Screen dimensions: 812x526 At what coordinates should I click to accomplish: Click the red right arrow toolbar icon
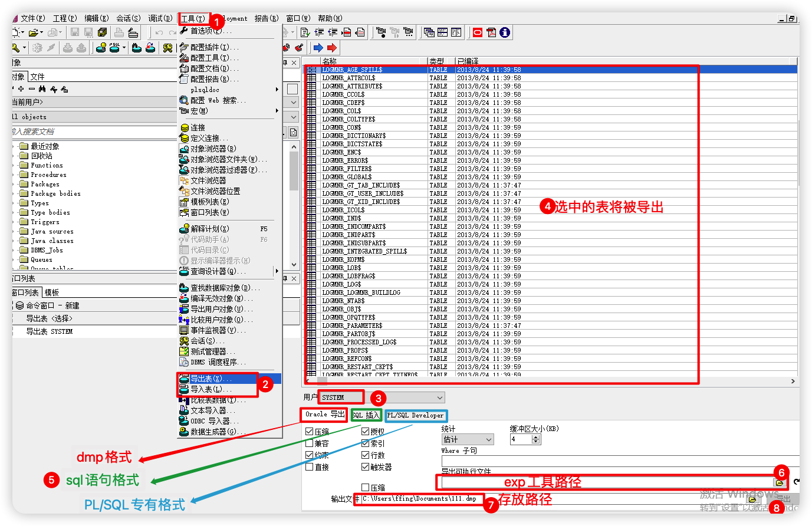click(332, 48)
